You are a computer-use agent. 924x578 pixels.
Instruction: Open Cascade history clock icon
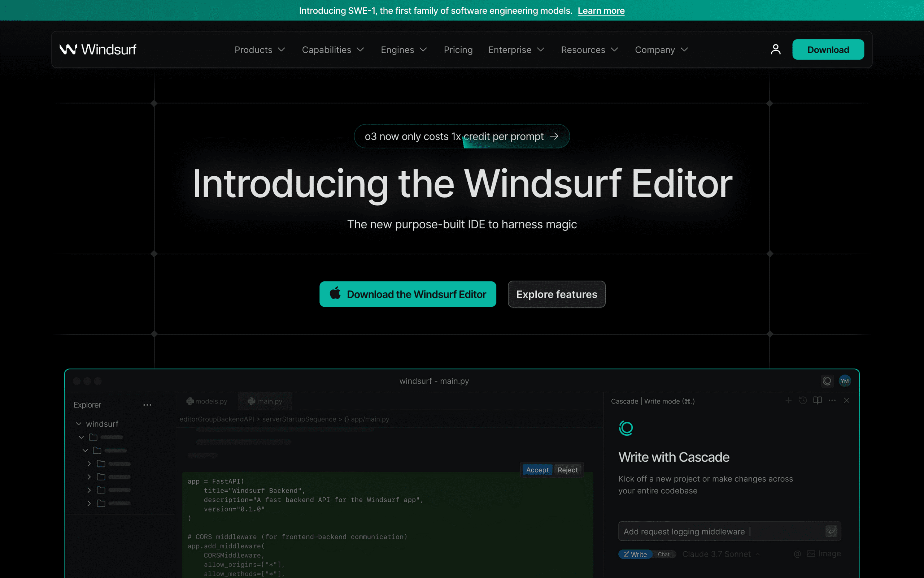click(803, 400)
